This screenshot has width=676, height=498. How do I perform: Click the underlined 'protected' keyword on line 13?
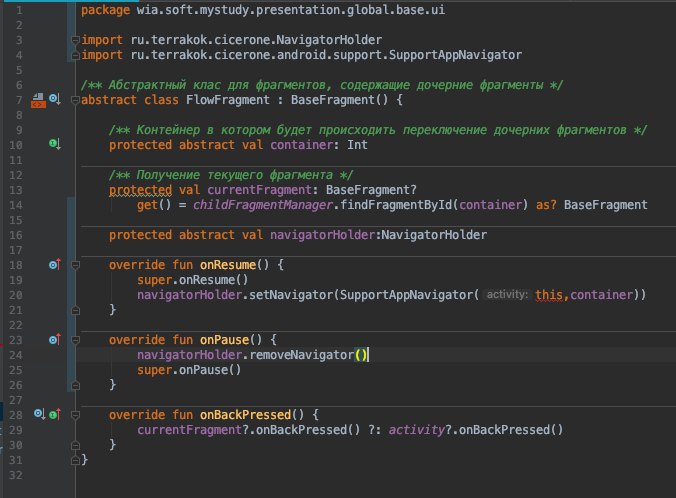(140, 190)
